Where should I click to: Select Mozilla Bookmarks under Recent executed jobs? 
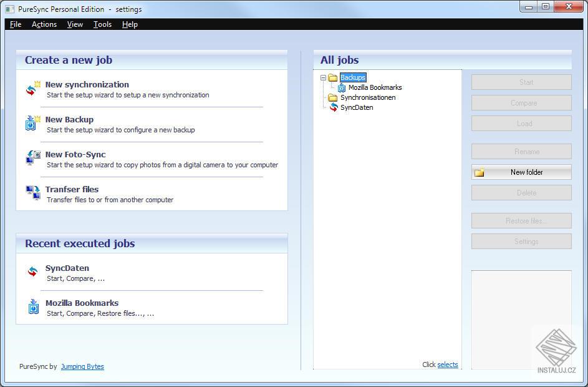coord(82,303)
